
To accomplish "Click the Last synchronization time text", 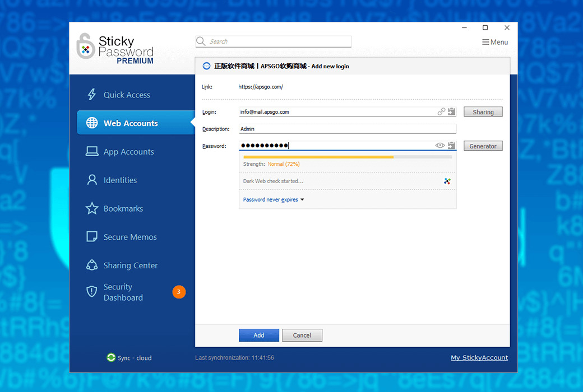I will pyautogui.click(x=235, y=357).
